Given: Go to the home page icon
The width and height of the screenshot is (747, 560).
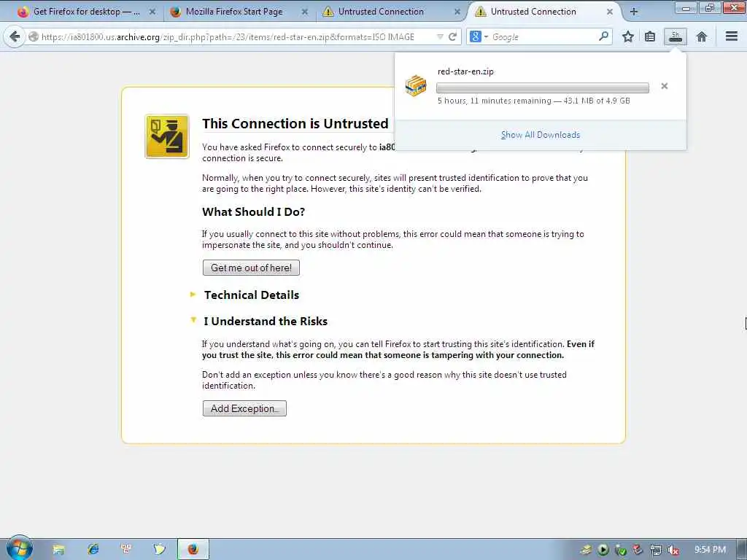Looking at the screenshot, I should pos(701,36).
